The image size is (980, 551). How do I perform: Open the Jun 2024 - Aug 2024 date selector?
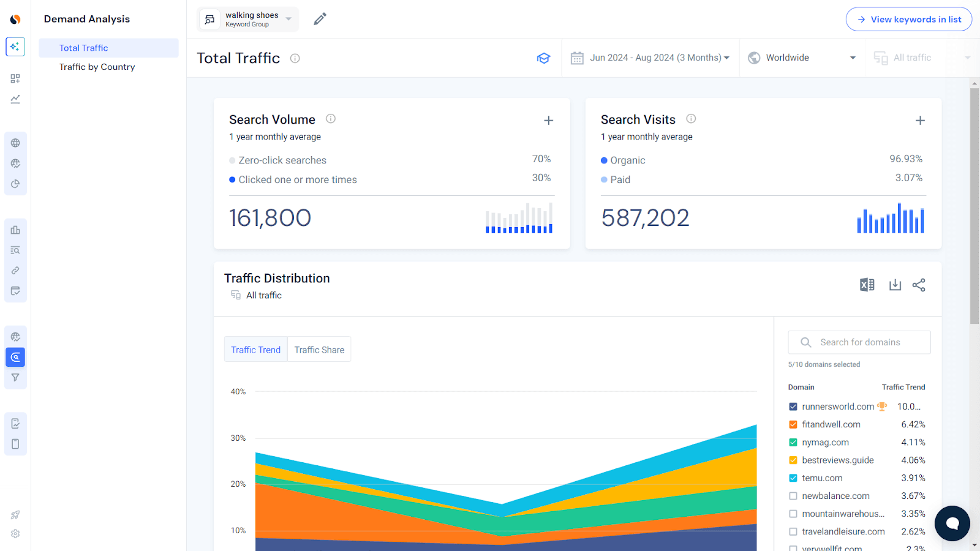pos(650,57)
